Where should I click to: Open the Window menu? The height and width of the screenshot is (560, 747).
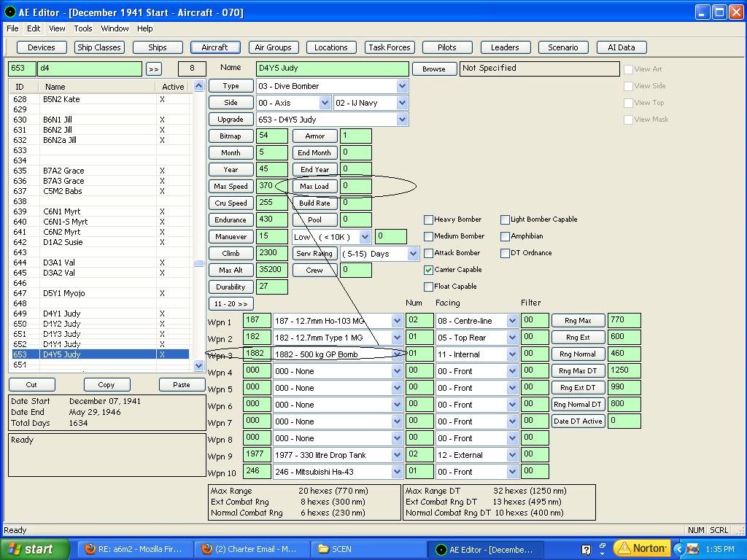pyautogui.click(x=115, y=28)
